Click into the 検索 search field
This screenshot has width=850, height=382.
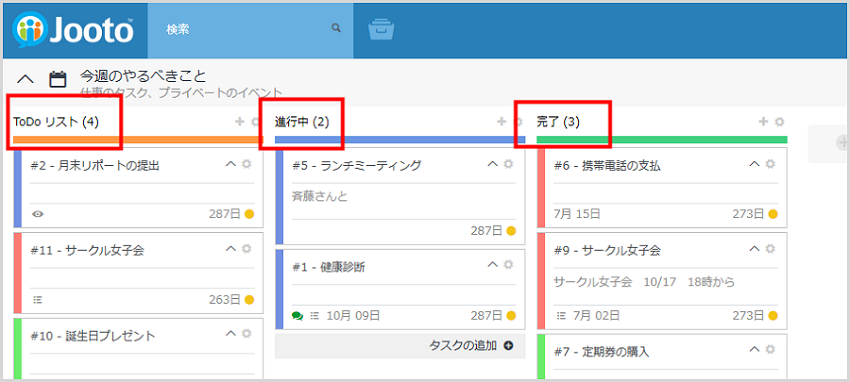click(250, 29)
